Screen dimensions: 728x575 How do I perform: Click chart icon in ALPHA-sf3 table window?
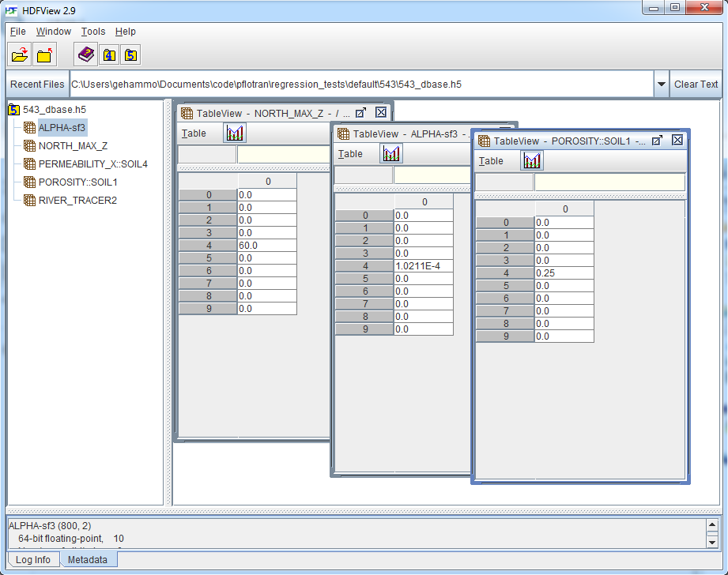click(x=391, y=153)
